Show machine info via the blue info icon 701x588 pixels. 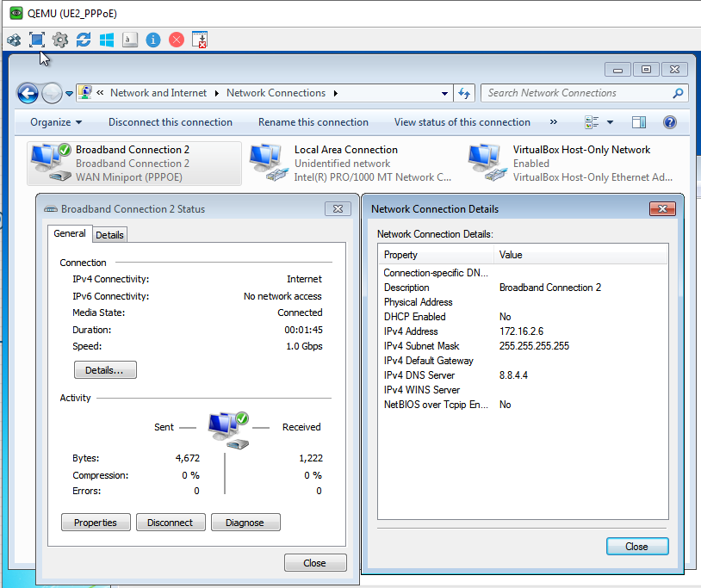[152, 40]
